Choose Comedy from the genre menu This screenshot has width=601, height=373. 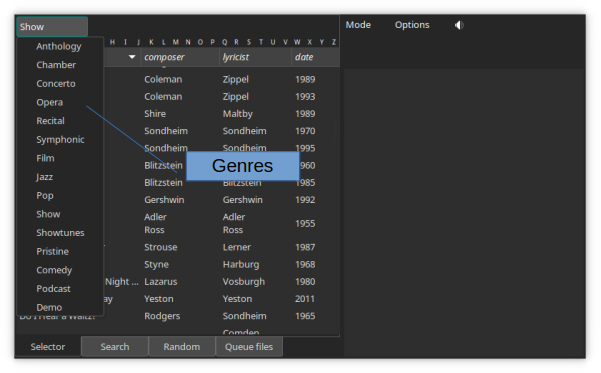click(x=54, y=270)
